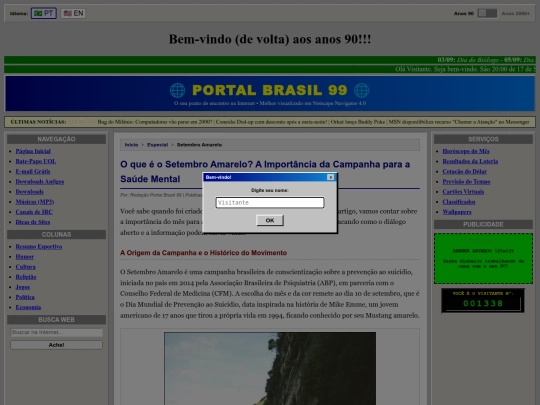Viewport: 540px width, 405px height.
Task: Open Cultura column
Action: (x=25, y=267)
